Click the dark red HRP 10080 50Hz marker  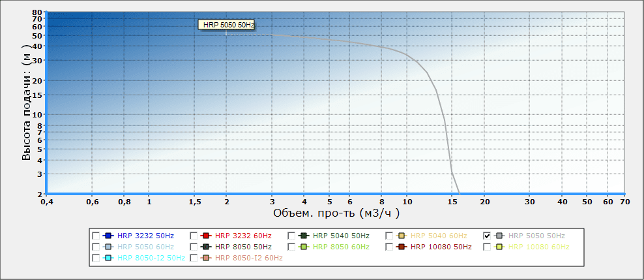pos(402,247)
